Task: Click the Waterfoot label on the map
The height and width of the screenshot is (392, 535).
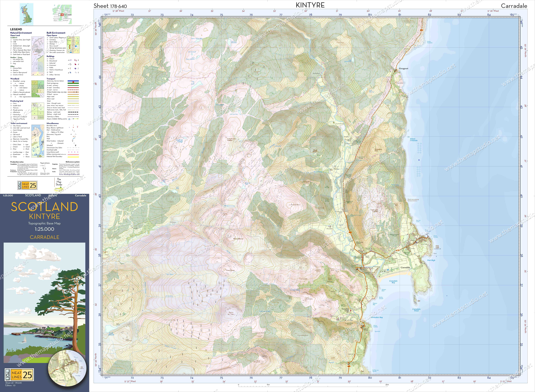Action: (377, 267)
